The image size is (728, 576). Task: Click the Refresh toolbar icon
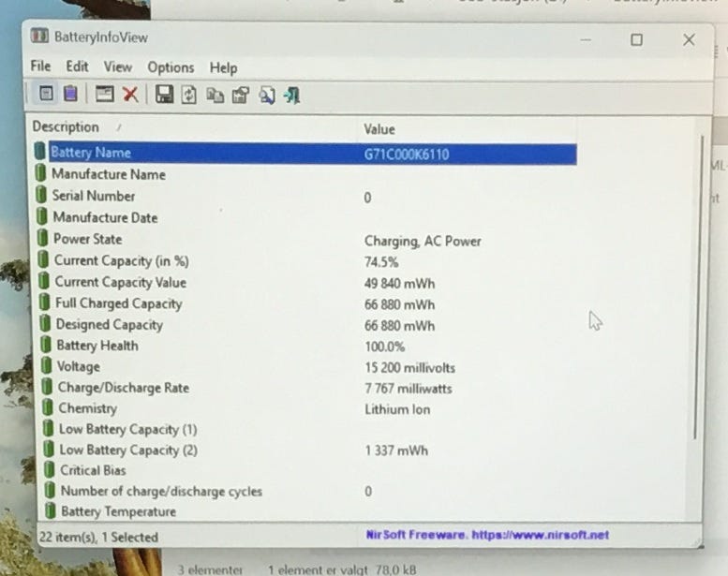[189, 95]
